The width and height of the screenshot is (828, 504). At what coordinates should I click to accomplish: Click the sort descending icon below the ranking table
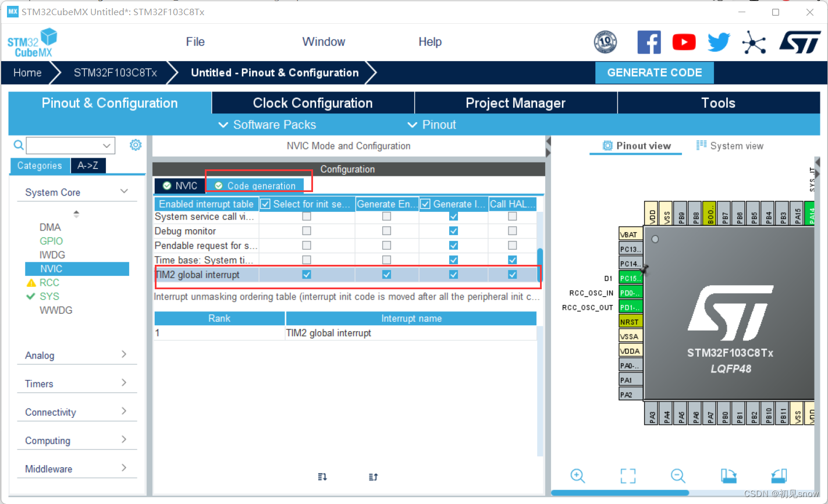(322, 477)
